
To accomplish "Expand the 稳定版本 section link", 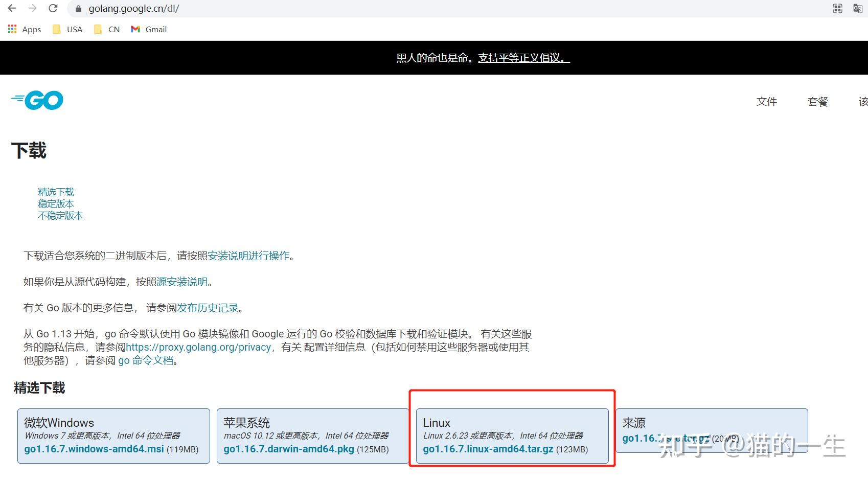I will 55,203.
